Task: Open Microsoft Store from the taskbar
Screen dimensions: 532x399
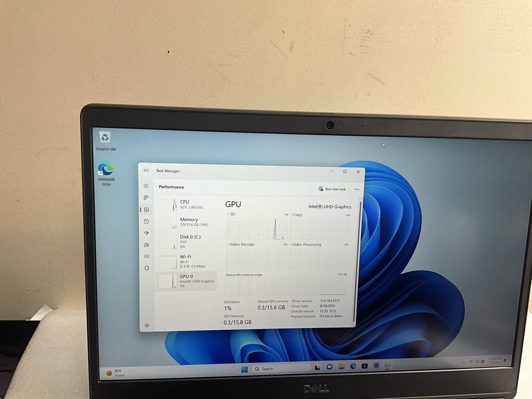Action: [x=364, y=366]
